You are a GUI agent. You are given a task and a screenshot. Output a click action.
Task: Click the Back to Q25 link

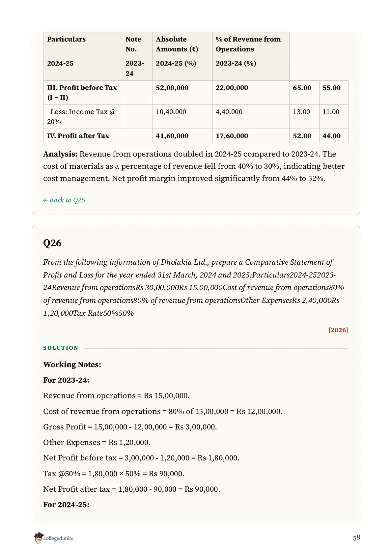[x=64, y=200]
